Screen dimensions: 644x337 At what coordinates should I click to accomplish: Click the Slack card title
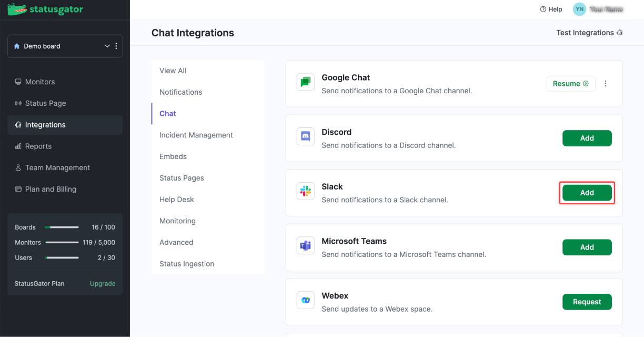(x=332, y=186)
